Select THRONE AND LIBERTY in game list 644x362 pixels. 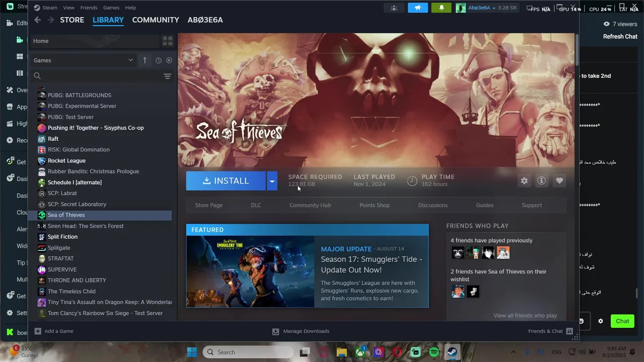pos(77,281)
